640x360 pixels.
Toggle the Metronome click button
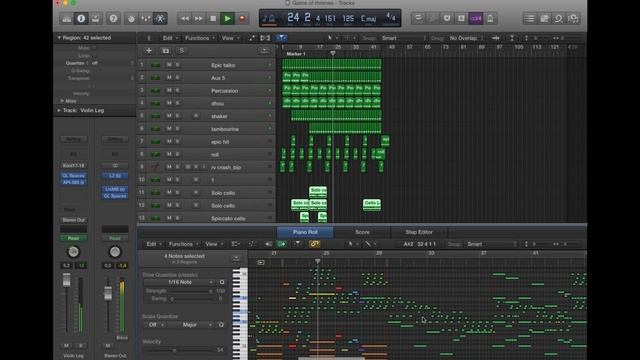(x=490, y=18)
